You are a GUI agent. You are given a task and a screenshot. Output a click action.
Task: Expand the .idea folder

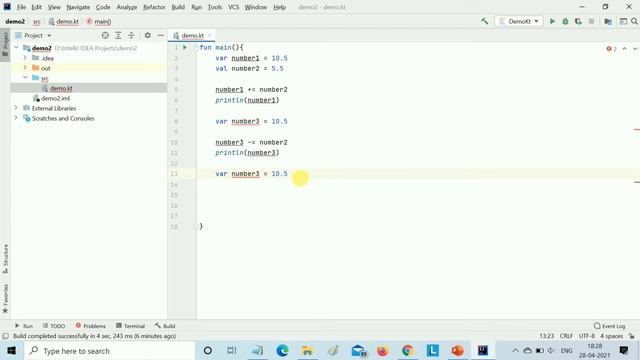[x=25, y=58]
